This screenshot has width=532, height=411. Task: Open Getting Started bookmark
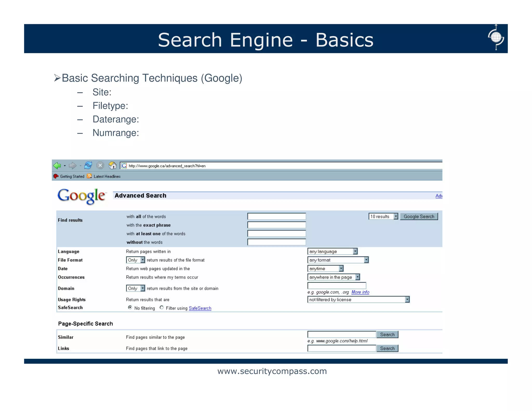pos(69,176)
